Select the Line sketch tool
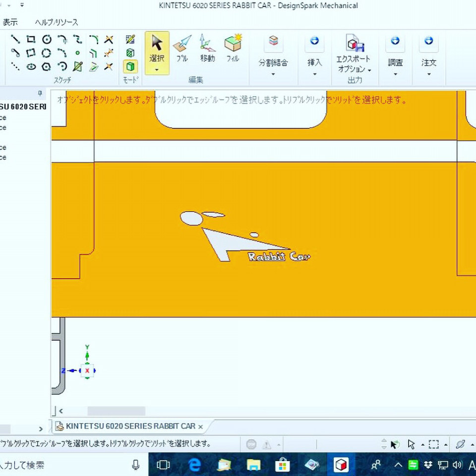Screen dimensions: 476x476 click(15, 39)
